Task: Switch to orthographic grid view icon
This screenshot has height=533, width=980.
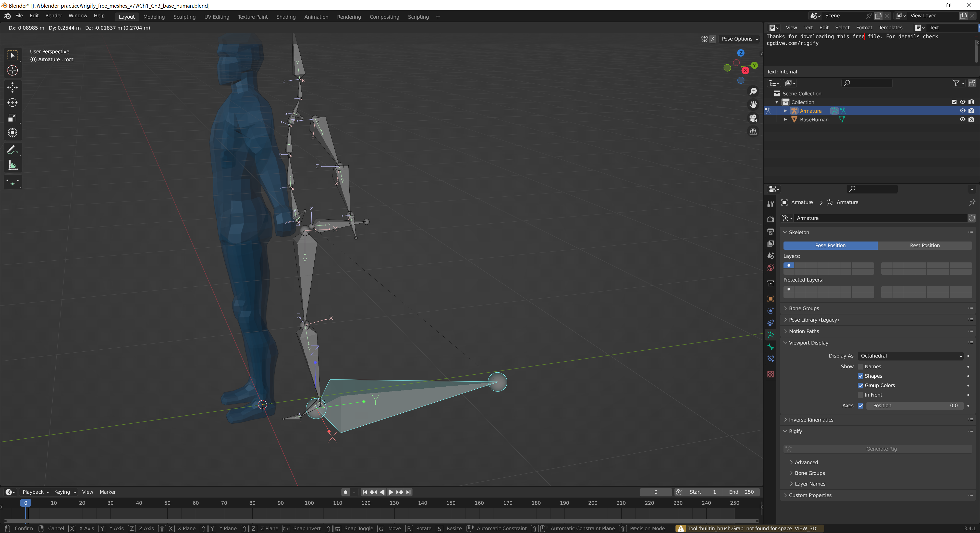Action: [753, 132]
